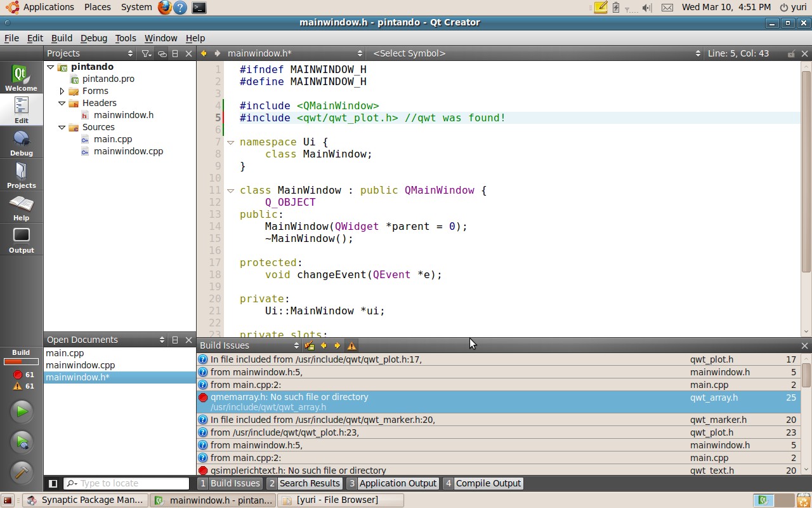Fold the namespace Ui code block

[x=230, y=142]
